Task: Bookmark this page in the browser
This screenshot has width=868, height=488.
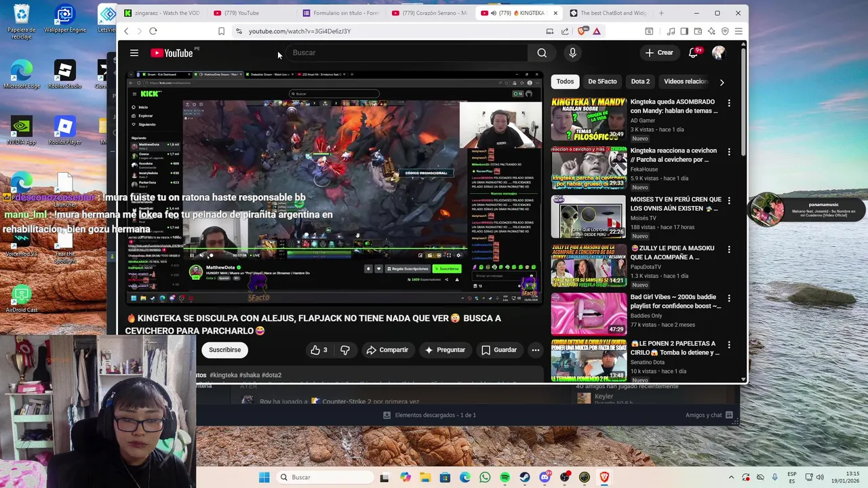Action: coord(221,31)
